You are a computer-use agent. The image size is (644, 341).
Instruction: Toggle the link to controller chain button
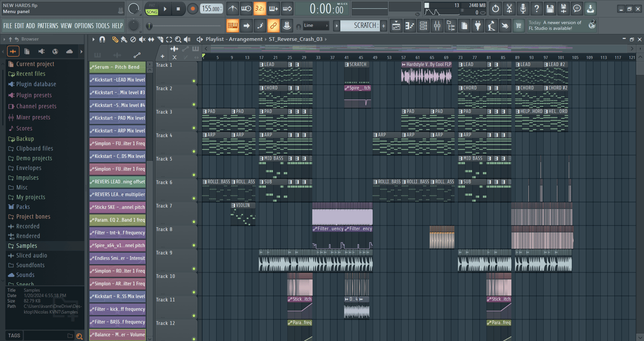pos(273,26)
